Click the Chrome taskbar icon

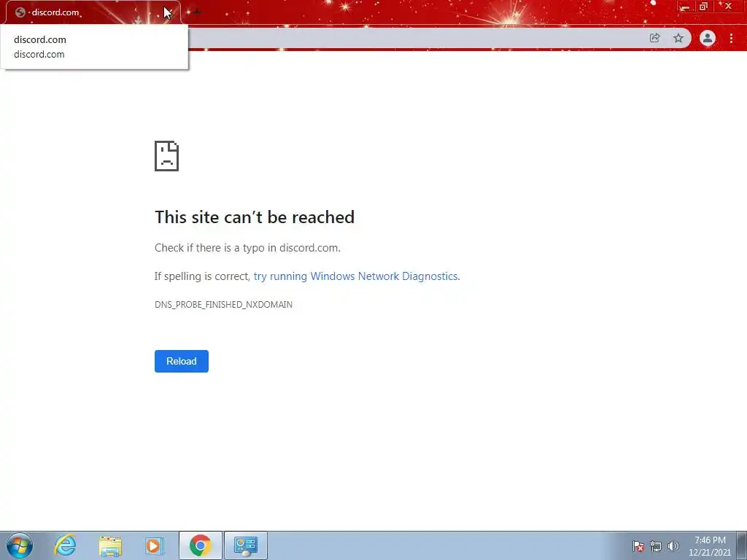pyautogui.click(x=200, y=545)
